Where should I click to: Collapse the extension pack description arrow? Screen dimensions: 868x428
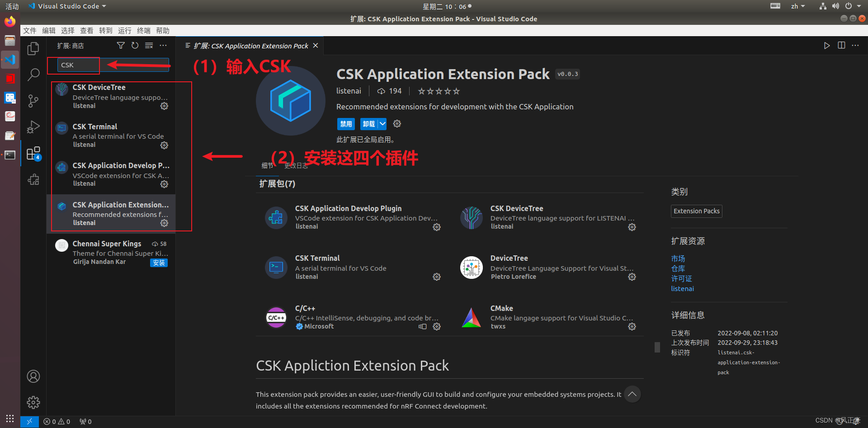pos(632,394)
